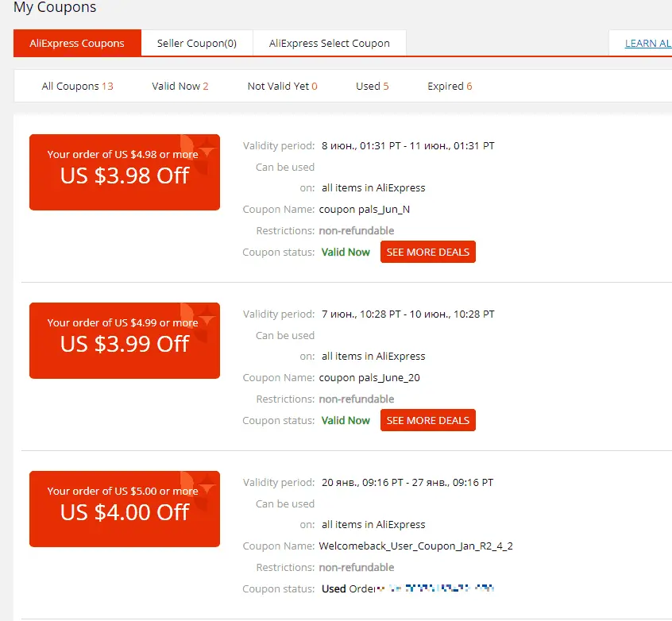The height and width of the screenshot is (621, 672).
Task: Follow the LEARN link at top right
Action: [x=647, y=44]
